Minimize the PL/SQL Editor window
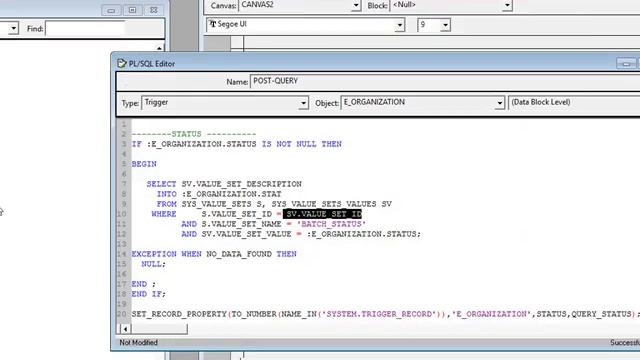 pos(626,64)
